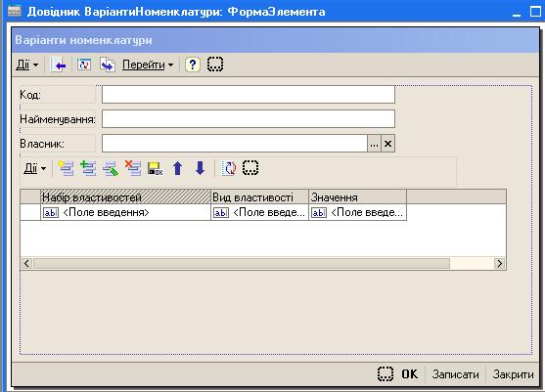Click the form icon in the title bar

15,11
